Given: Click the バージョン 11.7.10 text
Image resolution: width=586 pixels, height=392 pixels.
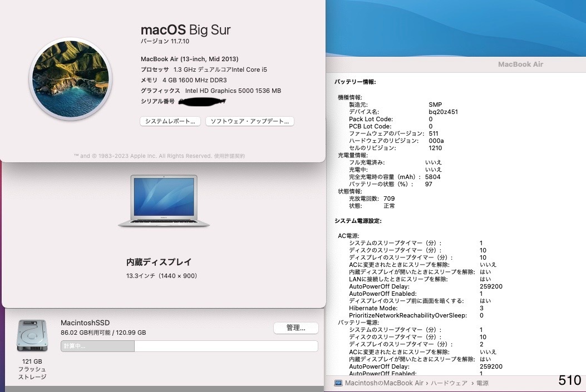Looking at the screenshot, I should click(x=165, y=41).
